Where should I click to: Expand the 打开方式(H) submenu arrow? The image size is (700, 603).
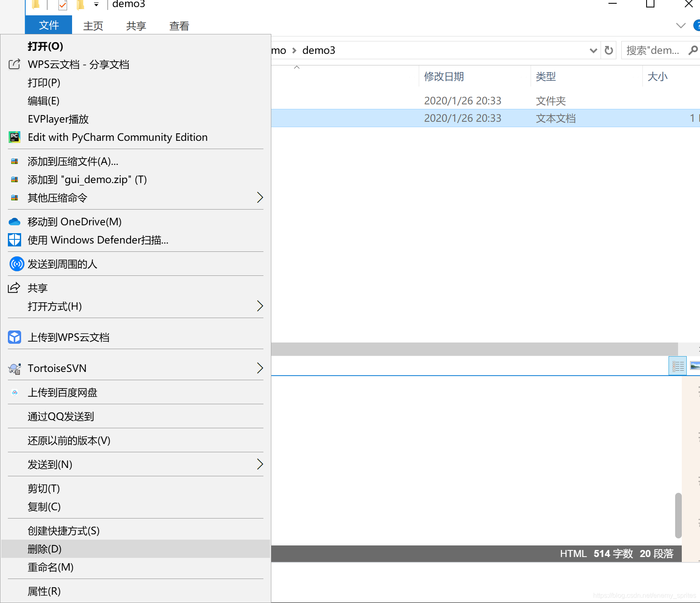click(260, 306)
